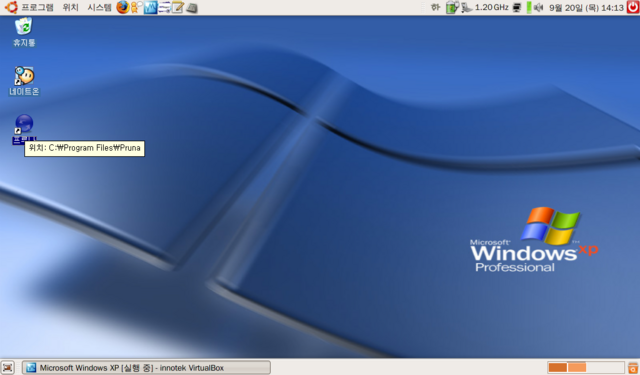Open the 시스템 system menu

pyautogui.click(x=99, y=7)
